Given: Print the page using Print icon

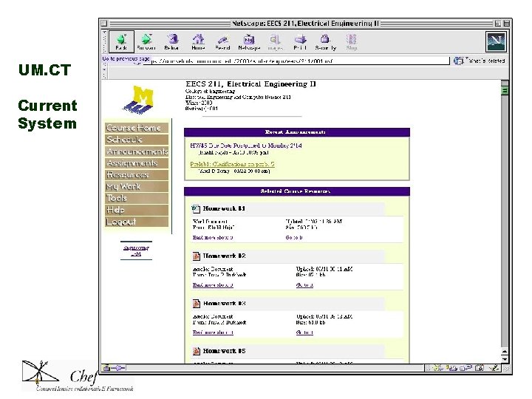Looking at the screenshot, I should (x=300, y=42).
